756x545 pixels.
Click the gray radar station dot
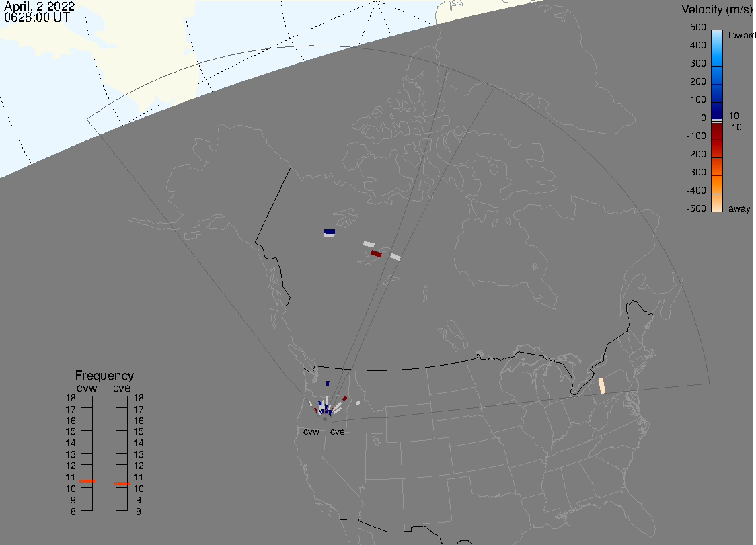coord(325,419)
